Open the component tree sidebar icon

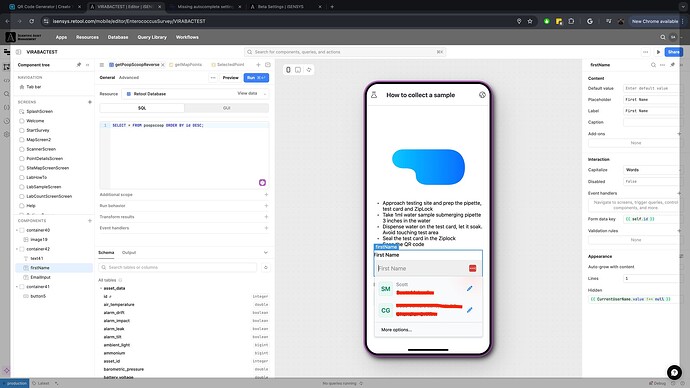tap(6, 67)
